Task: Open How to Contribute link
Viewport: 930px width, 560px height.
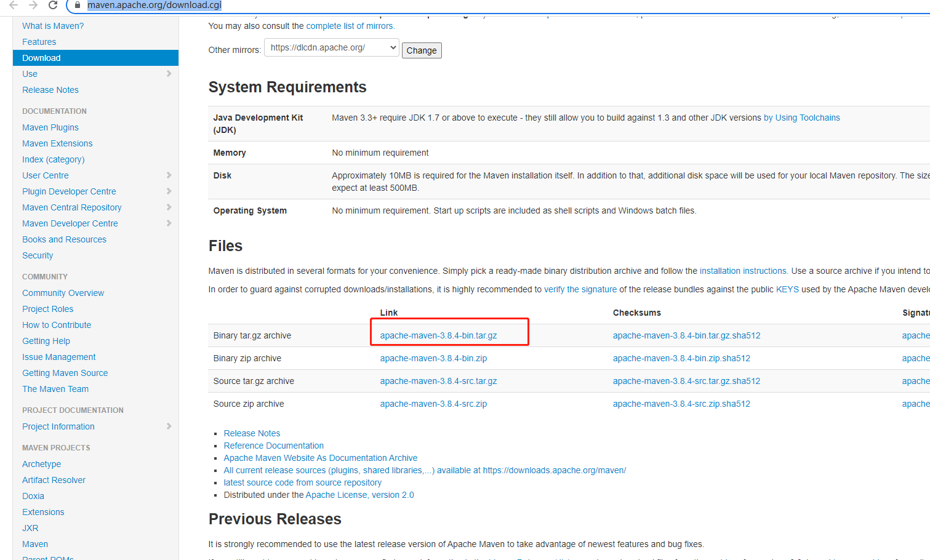Action: 57,325
